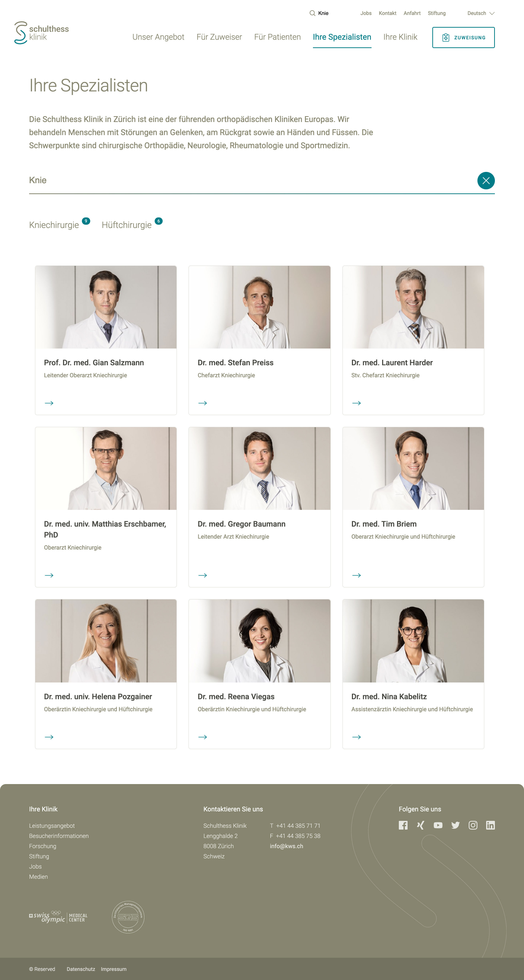Open Dr. med. Tim Briem's photo
The width and height of the screenshot is (524, 980).
pos(413,468)
